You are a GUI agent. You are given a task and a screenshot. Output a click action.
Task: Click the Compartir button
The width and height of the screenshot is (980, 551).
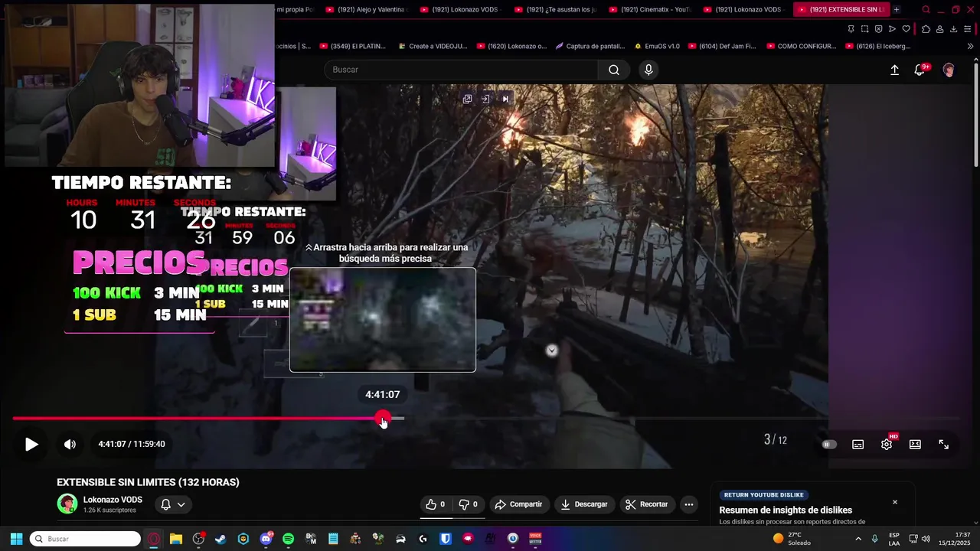[518, 504]
